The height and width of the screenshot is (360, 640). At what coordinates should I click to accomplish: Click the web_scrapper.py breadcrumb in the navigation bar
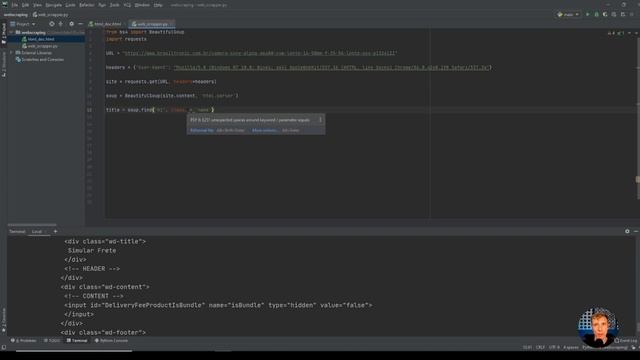click(x=51, y=15)
